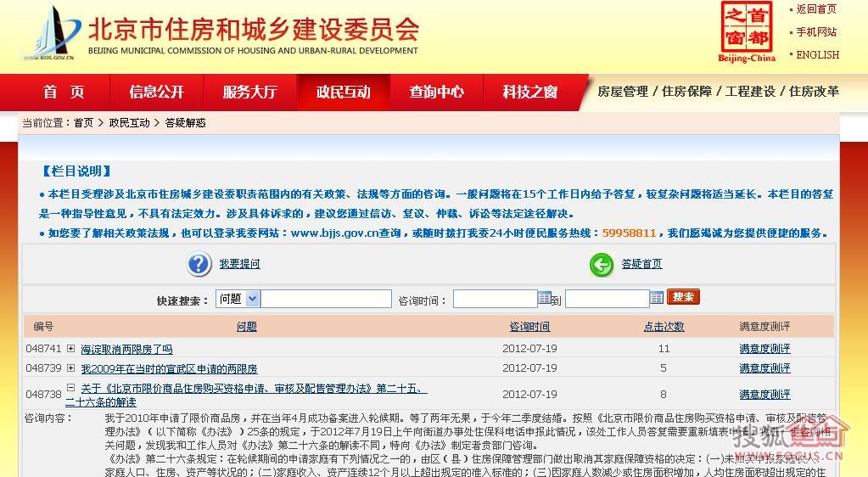Viewport: 868px width, 477px height.
Task: Open the 服务大厅 navigation tab
Action: 250,92
